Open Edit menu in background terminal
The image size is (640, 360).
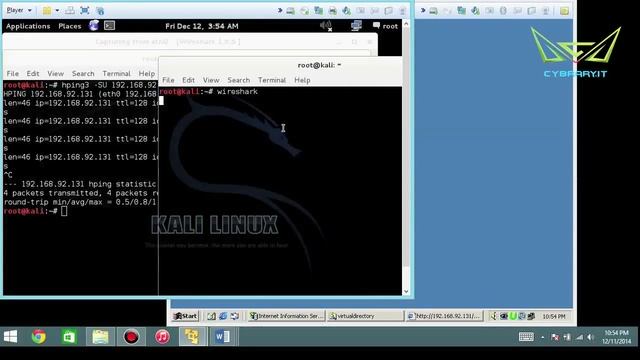[x=33, y=73]
